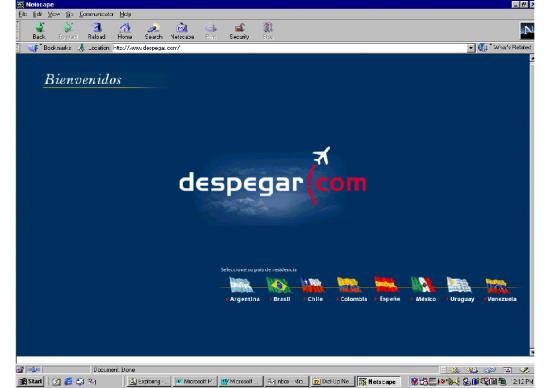
Task: Click the Stop toolbar button
Action: click(268, 31)
